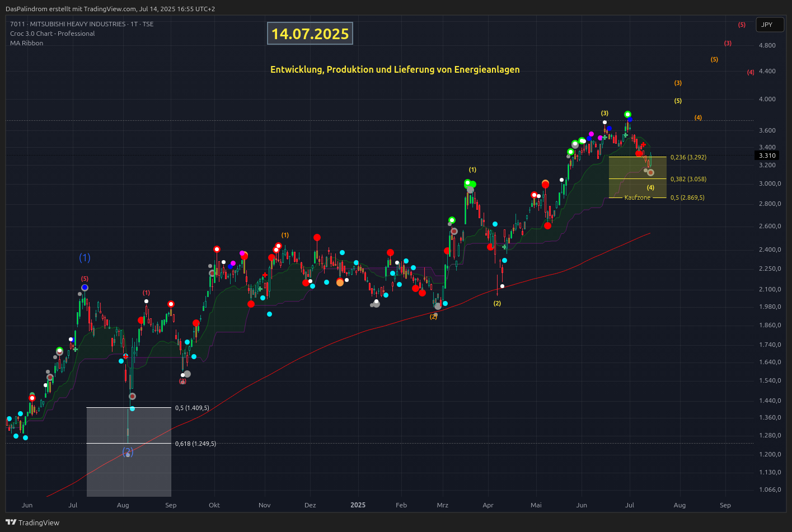Image resolution: width=792 pixels, height=532 pixels.
Task: Expand the Croc 3.0 Chart indicator legend
Action: click(52, 34)
